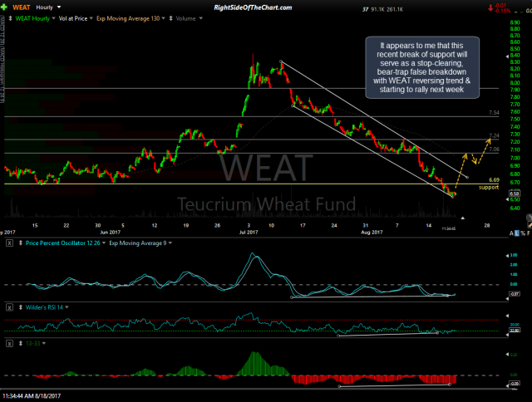Open the Volume indicator dropdown
The image size is (532, 402).
tap(200, 18)
